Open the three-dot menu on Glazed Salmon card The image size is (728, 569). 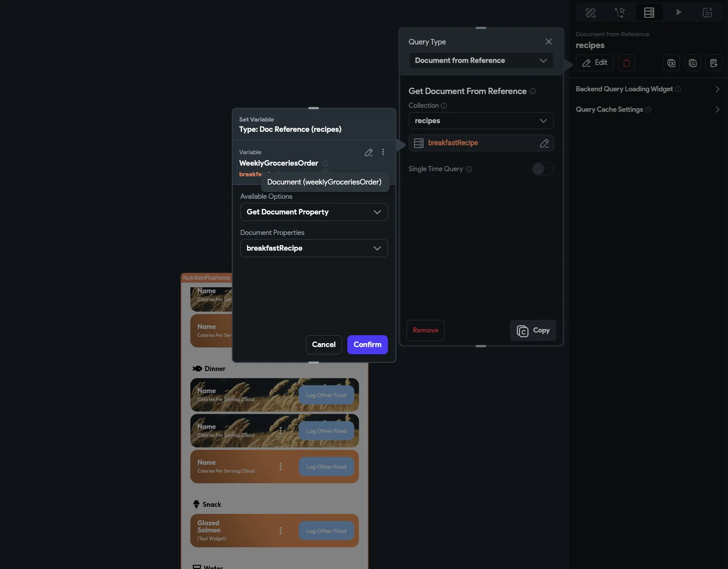coord(280,531)
